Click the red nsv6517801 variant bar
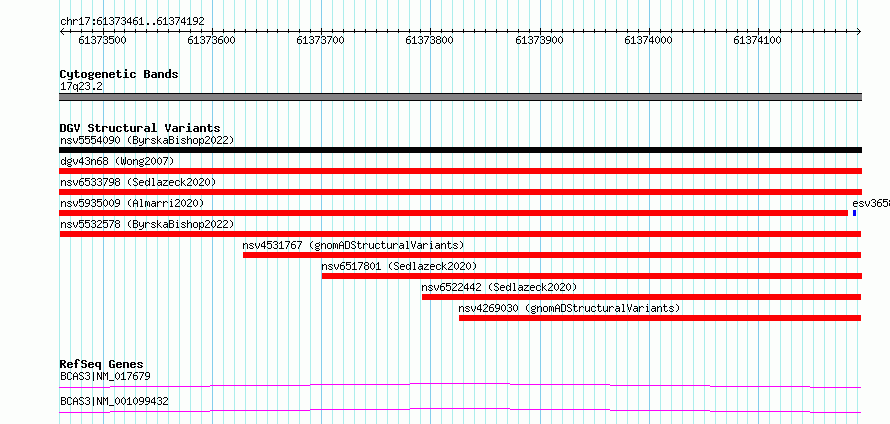890x424 pixels. coord(592,276)
